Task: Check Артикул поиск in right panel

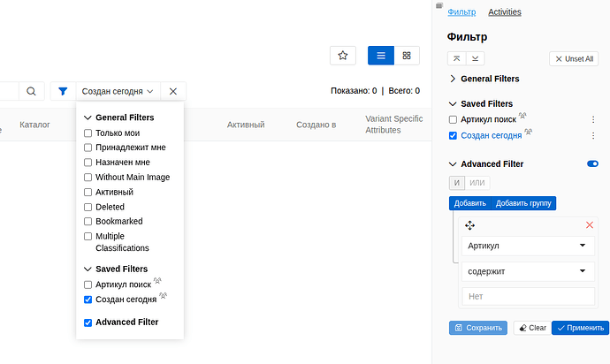Action: [453, 120]
